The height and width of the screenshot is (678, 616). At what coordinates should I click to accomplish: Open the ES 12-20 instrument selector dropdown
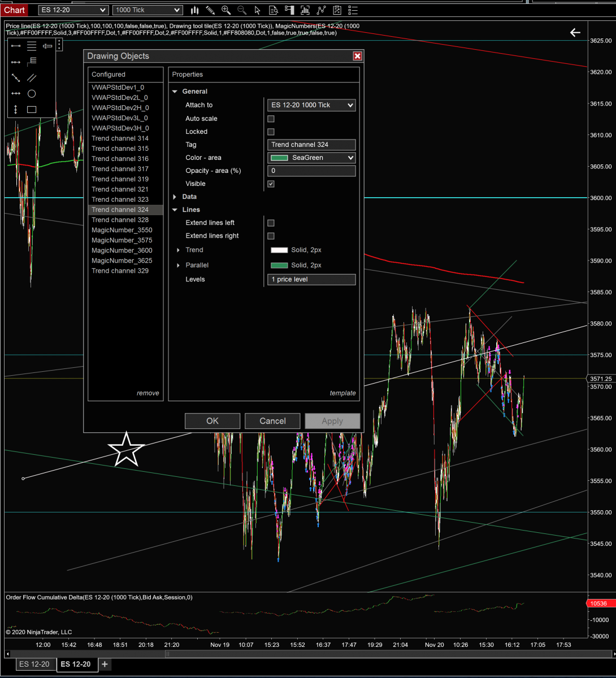click(x=73, y=10)
